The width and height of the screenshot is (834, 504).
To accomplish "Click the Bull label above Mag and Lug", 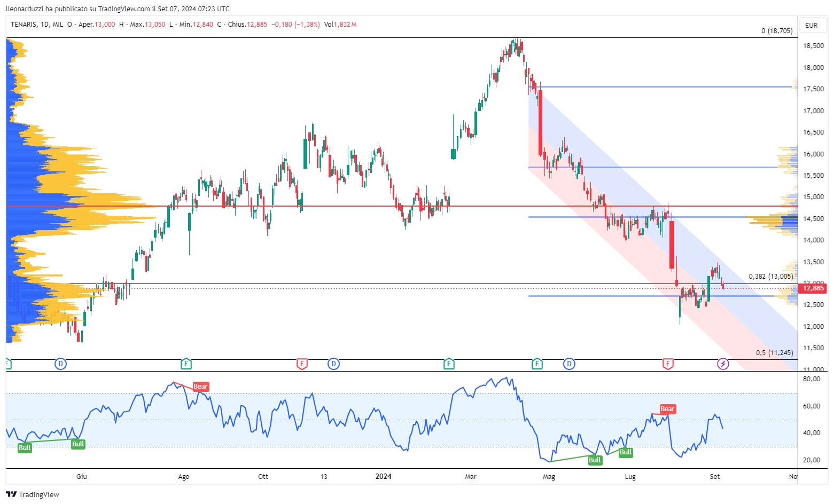I will pos(595,460).
